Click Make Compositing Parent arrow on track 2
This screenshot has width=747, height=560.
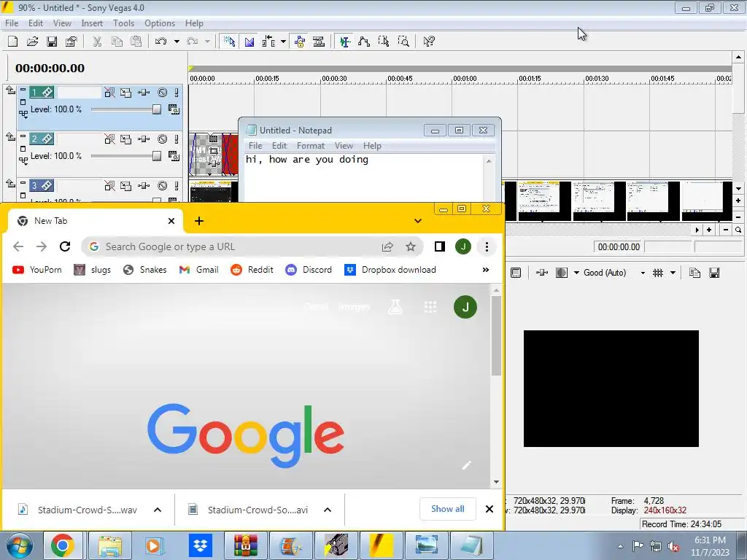coord(10,136)
